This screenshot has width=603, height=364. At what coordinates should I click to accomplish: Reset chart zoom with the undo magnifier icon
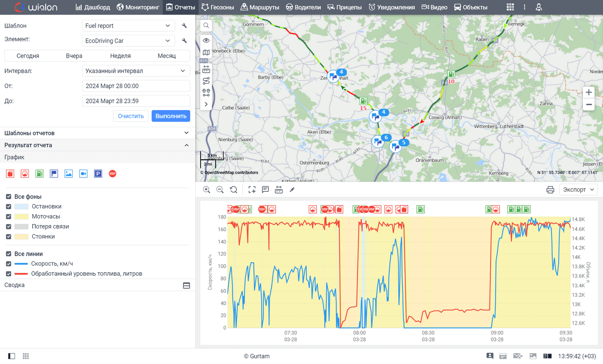coord(234,190)
